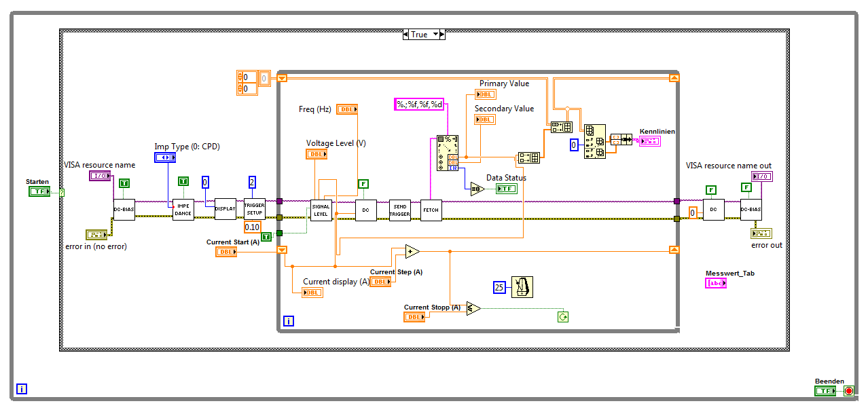868x412 pixels.
Task: Click the Freq (Hz) DBL terminal
Action: pos(347,109)
